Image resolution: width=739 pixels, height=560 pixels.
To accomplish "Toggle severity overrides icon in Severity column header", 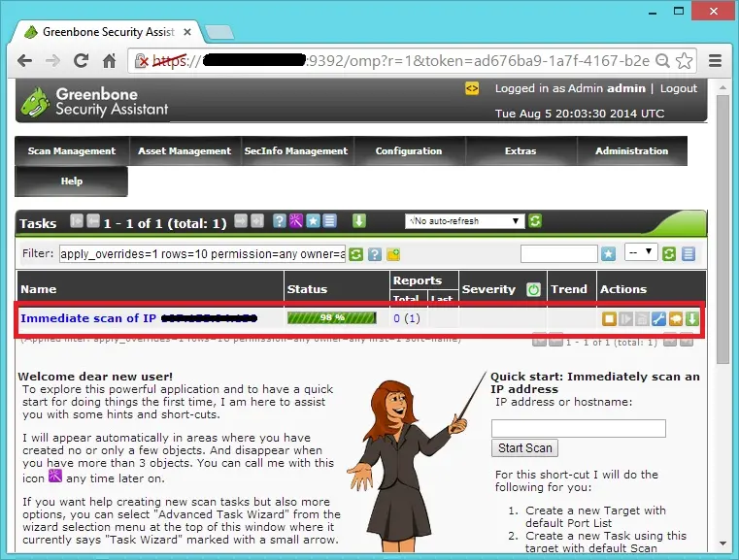I will tap(533, 289).
